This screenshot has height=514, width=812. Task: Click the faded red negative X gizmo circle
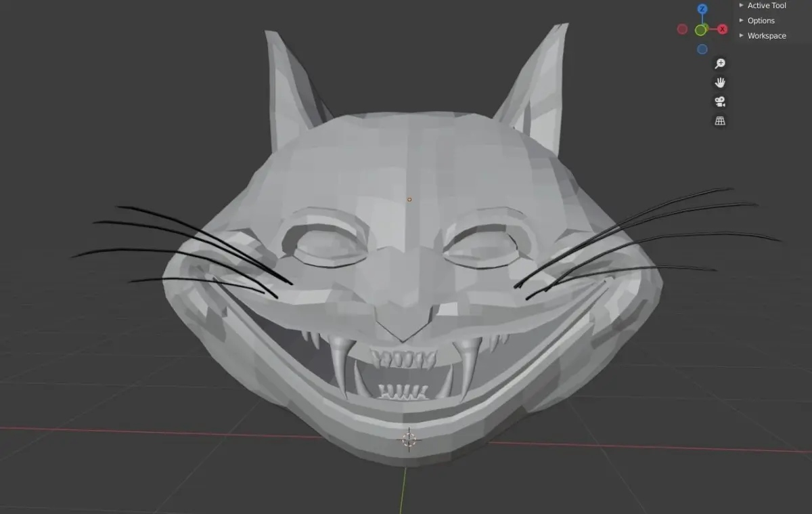tap(682, 29)
